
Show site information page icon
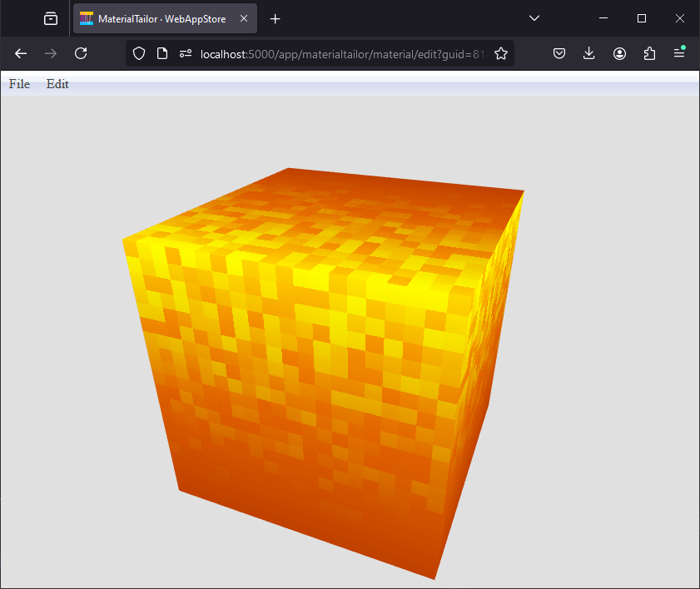point(162,53)
